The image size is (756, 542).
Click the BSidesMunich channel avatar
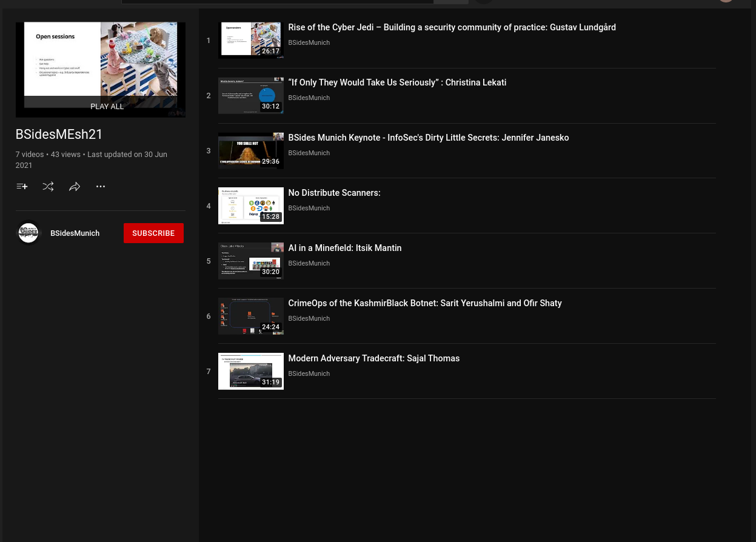click(x=28, y=233)
